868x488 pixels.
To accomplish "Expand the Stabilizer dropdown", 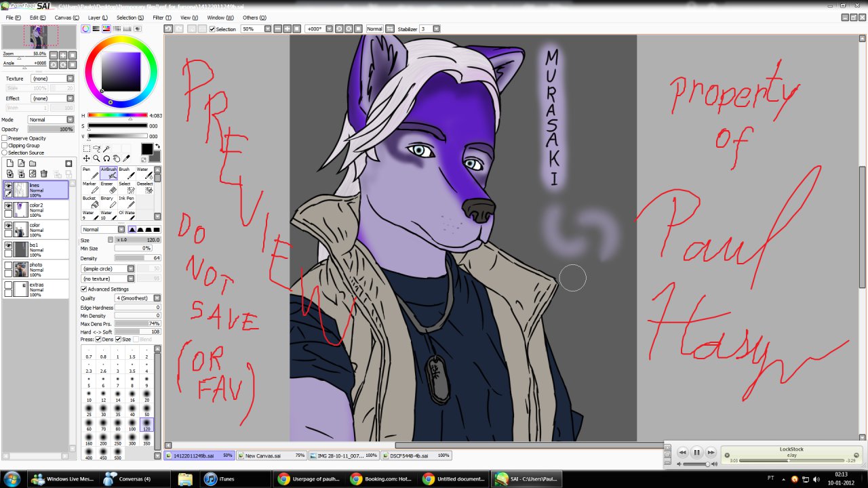I will coord(436,29).
